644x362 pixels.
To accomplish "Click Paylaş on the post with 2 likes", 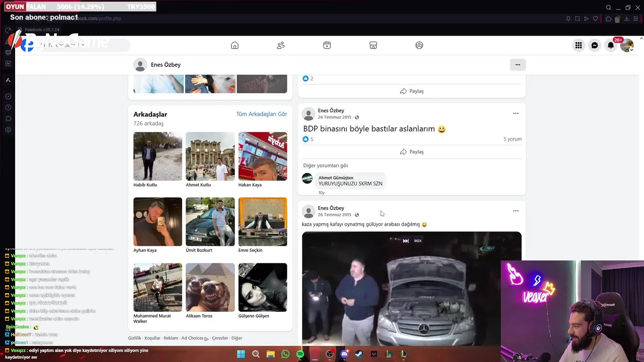I will 412,91.
